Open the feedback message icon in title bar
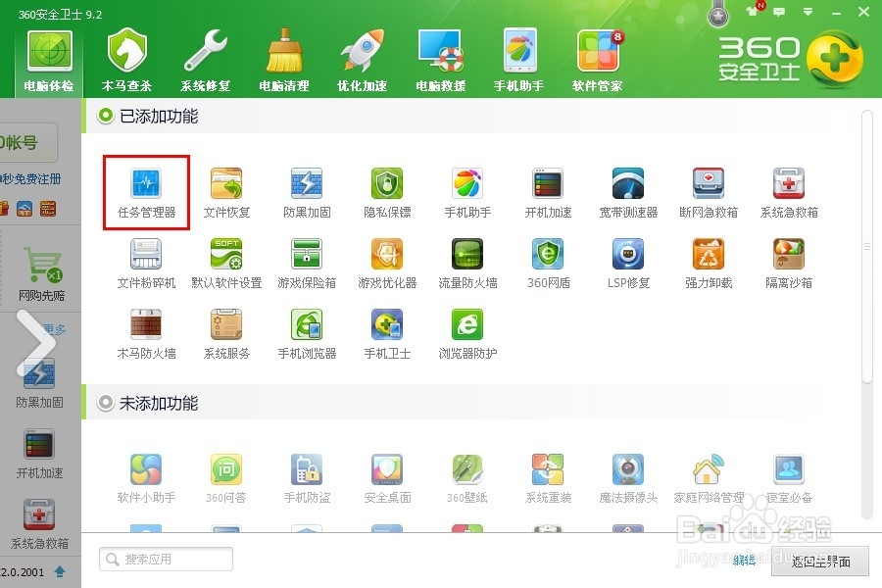This screenshot has width=882, height=588. (x=780, y=12)
